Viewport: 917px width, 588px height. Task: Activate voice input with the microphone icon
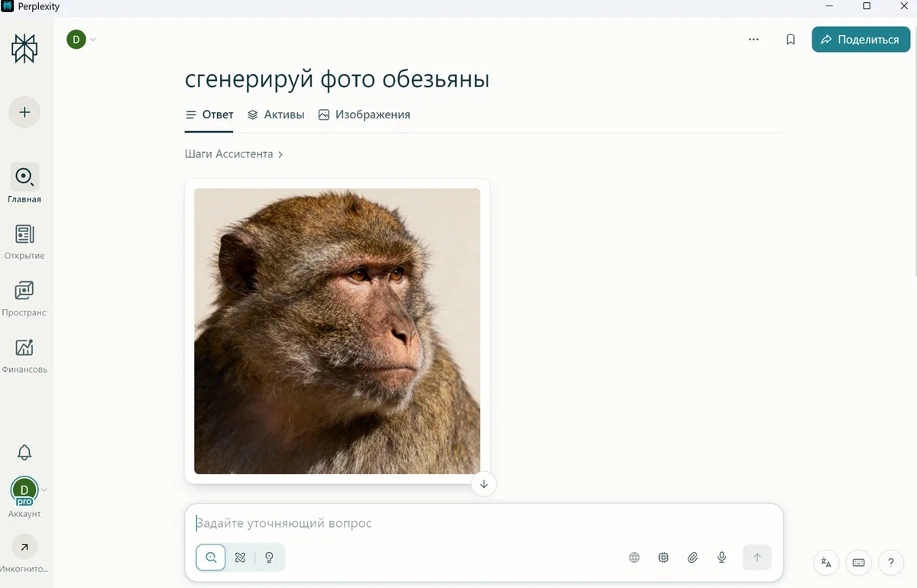(x=721, y=557)
